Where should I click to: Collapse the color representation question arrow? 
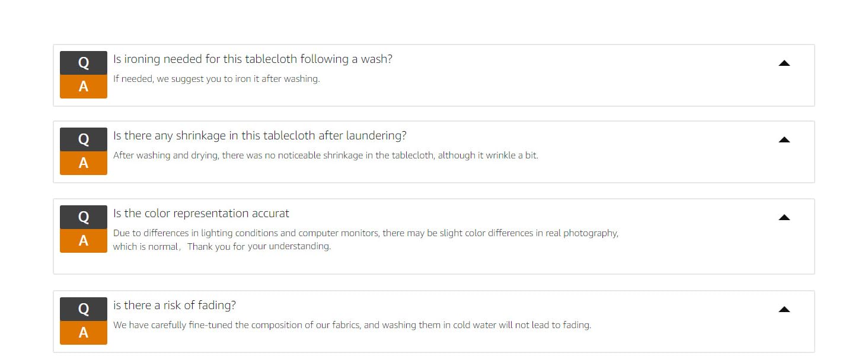pyautogui.click(x=784, y=218)
